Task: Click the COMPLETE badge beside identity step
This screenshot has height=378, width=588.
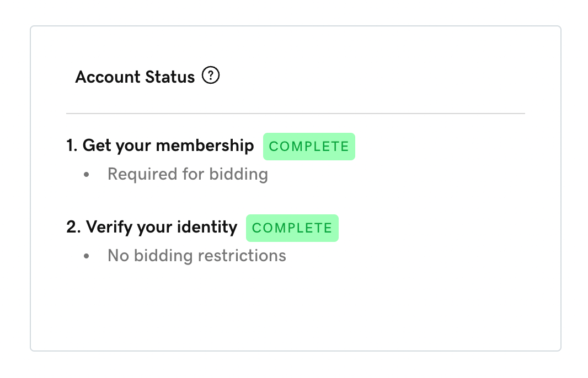Action: [x=292, y=228]
